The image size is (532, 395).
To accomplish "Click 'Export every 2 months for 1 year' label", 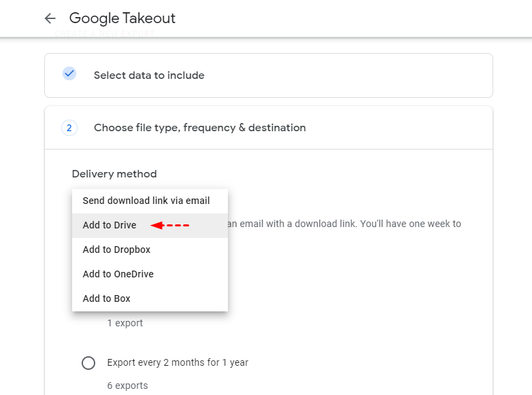I will [x=178, y=362].
